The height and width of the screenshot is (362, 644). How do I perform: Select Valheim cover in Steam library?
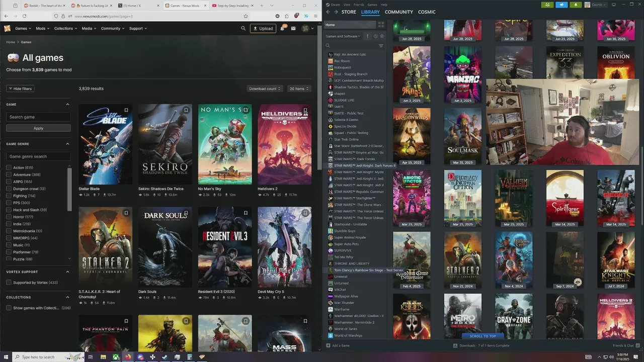point(514,199)
